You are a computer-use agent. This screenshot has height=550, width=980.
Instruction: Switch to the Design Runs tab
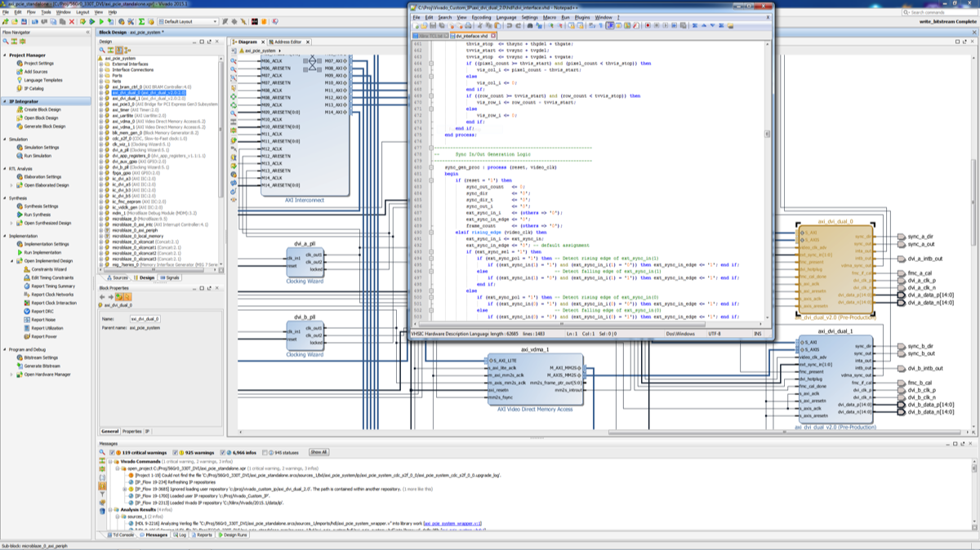point(233,534)
